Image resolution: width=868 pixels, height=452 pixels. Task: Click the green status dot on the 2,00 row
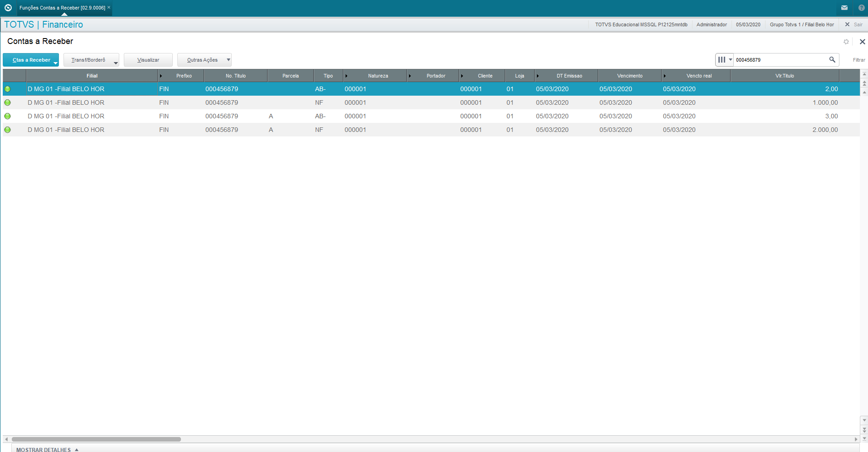(7, 89)
